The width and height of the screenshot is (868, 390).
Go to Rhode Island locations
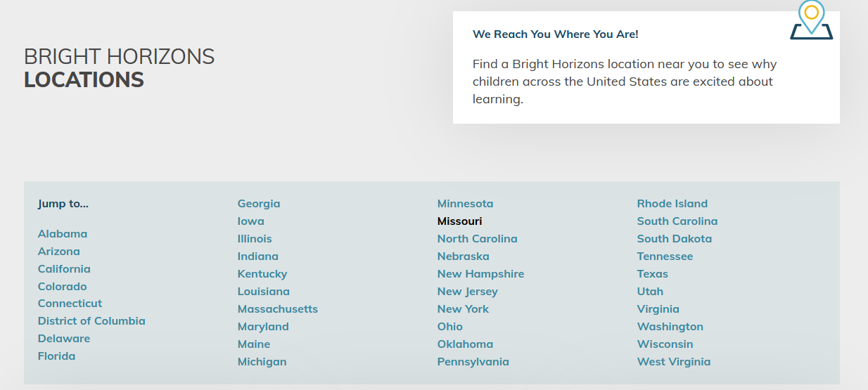[x=672, y=204]
